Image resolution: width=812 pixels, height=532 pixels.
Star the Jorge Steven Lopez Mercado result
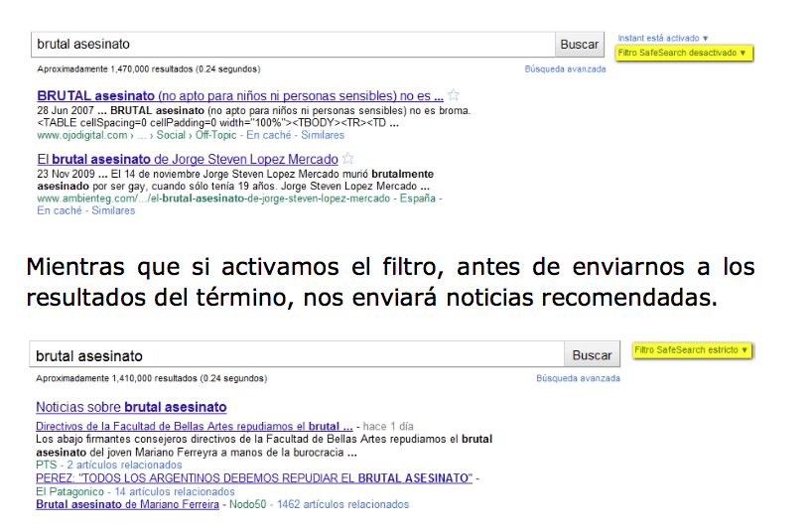pos(347,159)
